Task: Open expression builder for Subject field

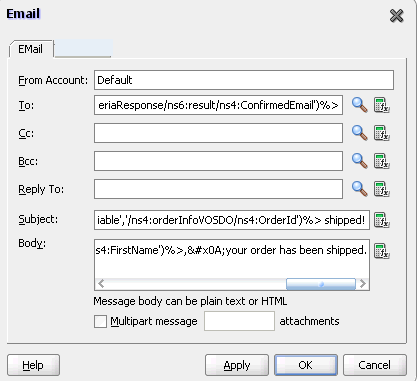Action: pyautogui.click(x=382, y=220)
